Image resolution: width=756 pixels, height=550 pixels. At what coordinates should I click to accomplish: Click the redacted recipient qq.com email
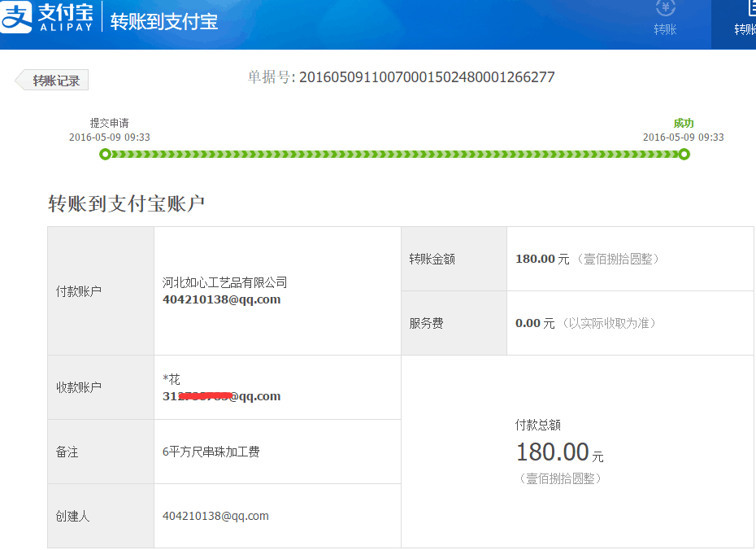pyautogui.click(x=221, y=396)
